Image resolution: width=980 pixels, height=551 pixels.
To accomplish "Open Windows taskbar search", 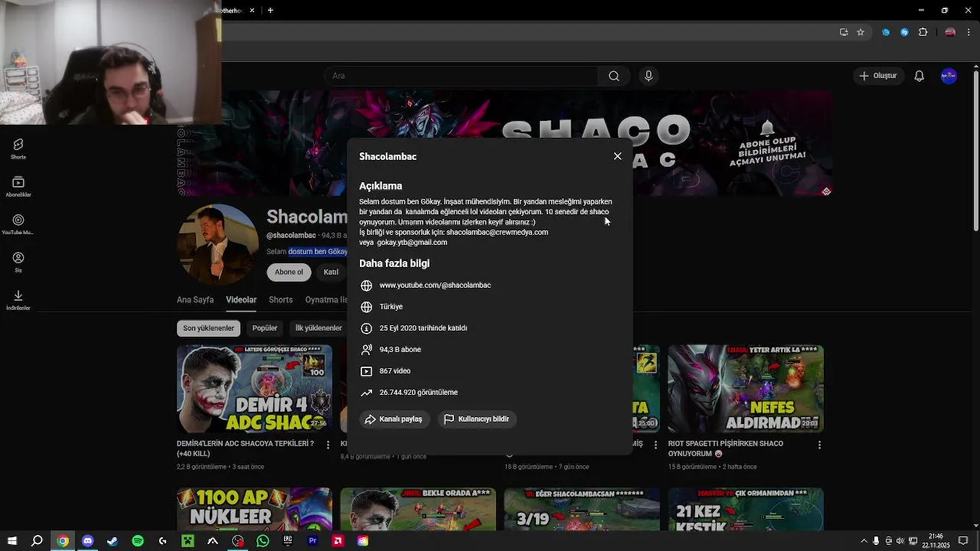I will (37, 541).
